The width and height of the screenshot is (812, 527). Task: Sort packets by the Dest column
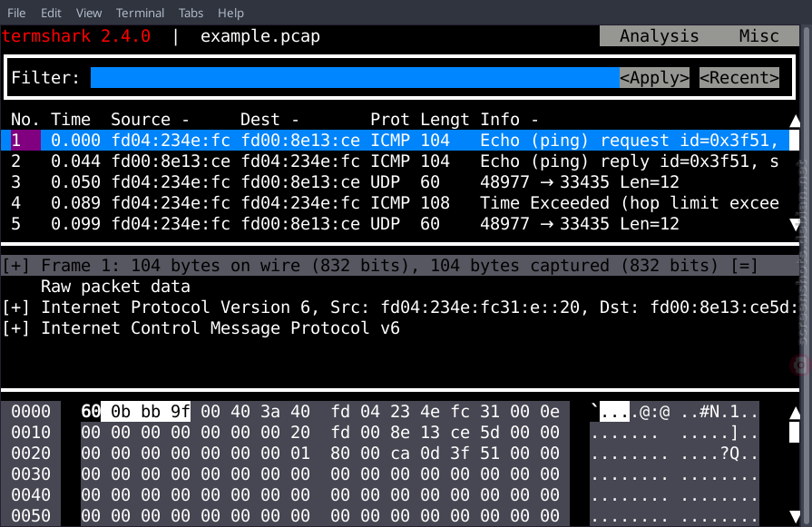point(269,120)
